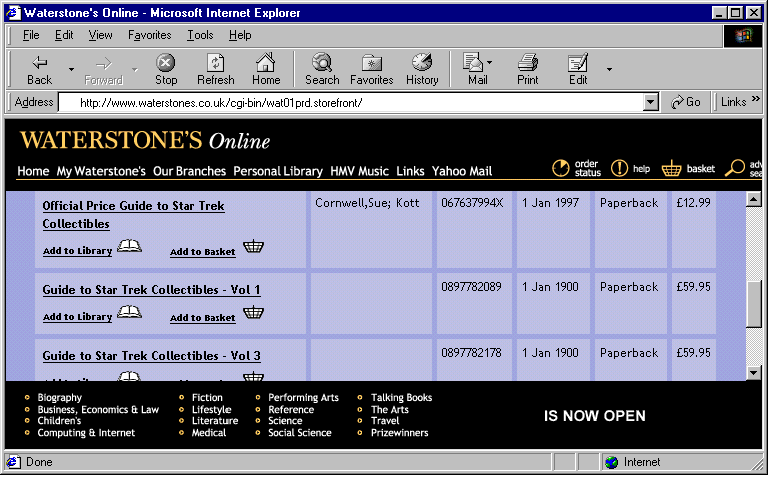
Task: Click the site Home nav link
Action: point(33,171)
